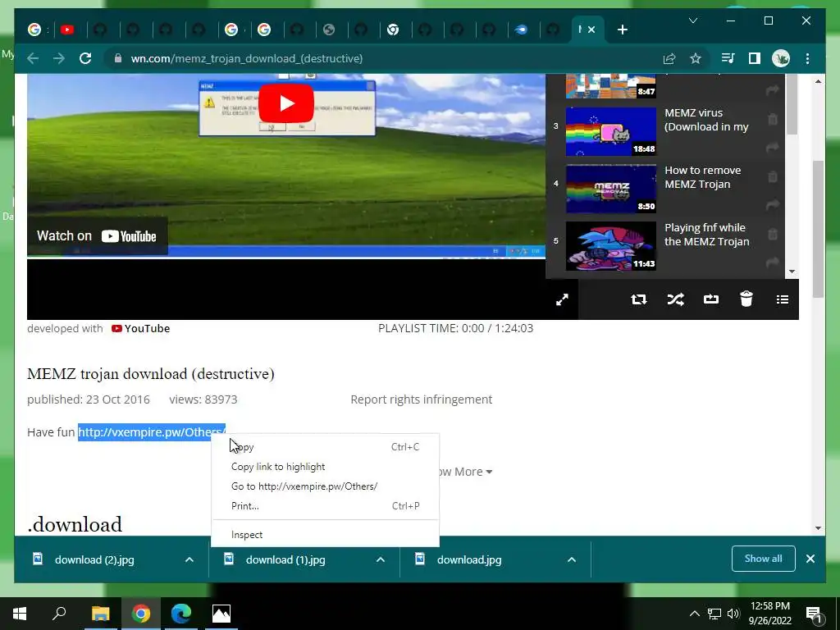Select MEMZ virus (Download in my playlist title

(706, 120)
